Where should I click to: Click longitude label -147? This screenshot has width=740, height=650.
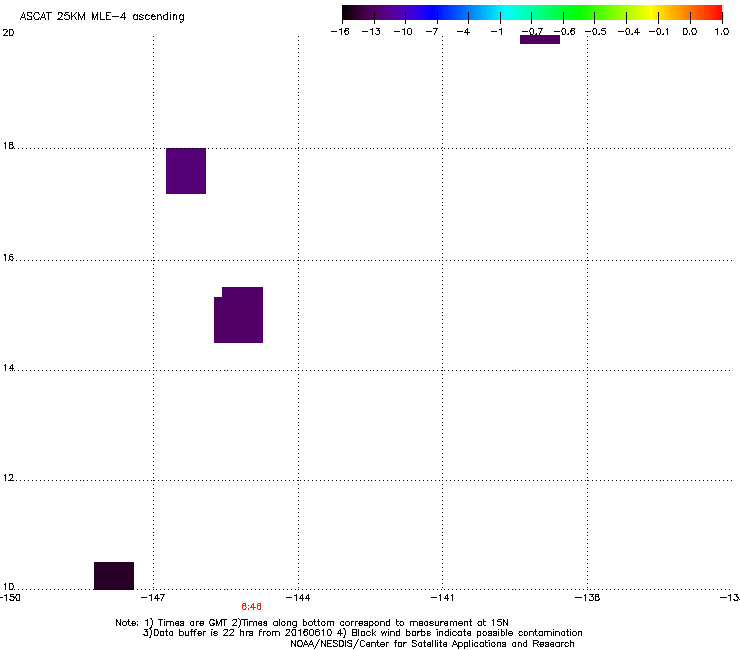pyautogui.click(x=153, y=598)
